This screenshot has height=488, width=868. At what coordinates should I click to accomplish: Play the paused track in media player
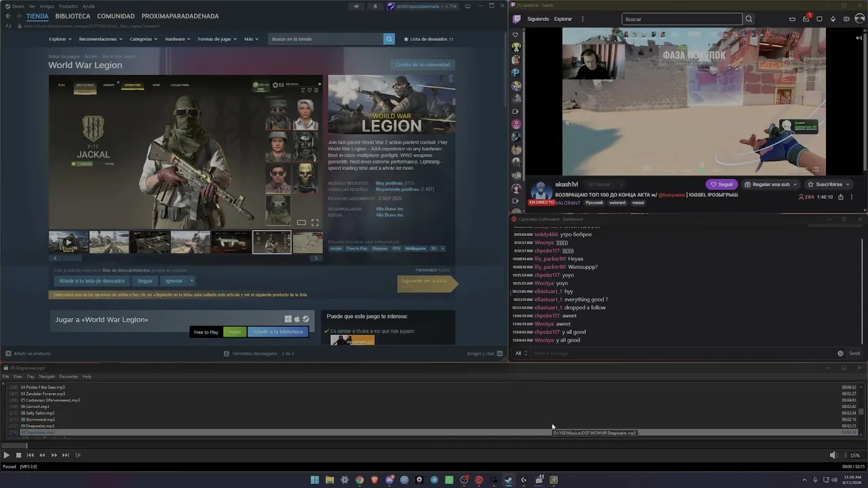tap(7, 455)
